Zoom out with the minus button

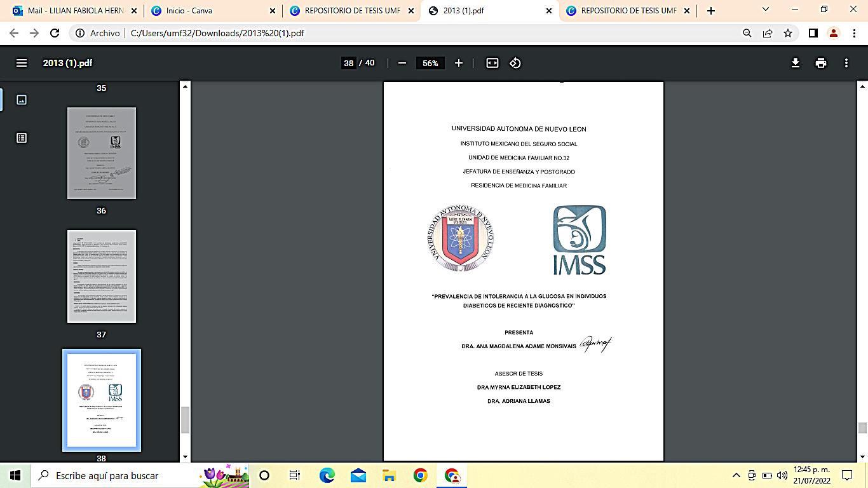tap(402, 63)
